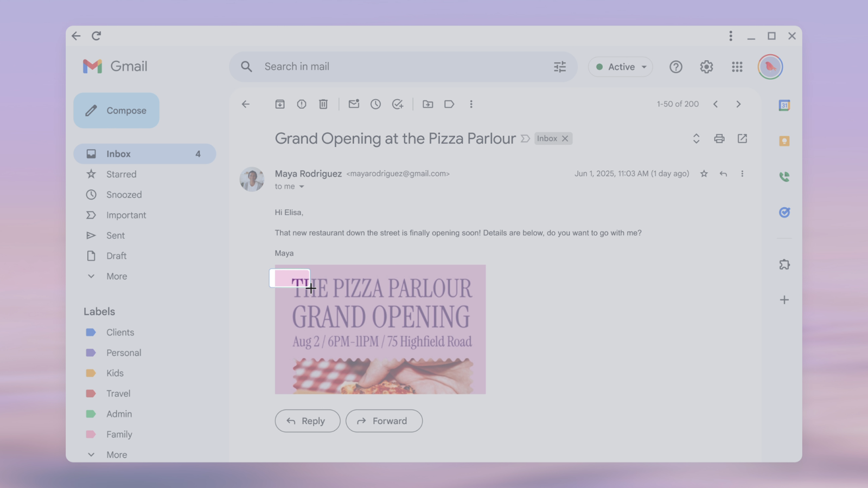868x488 pixels.
Task: Expand all messages in the conversation
Action: point(696,139)
